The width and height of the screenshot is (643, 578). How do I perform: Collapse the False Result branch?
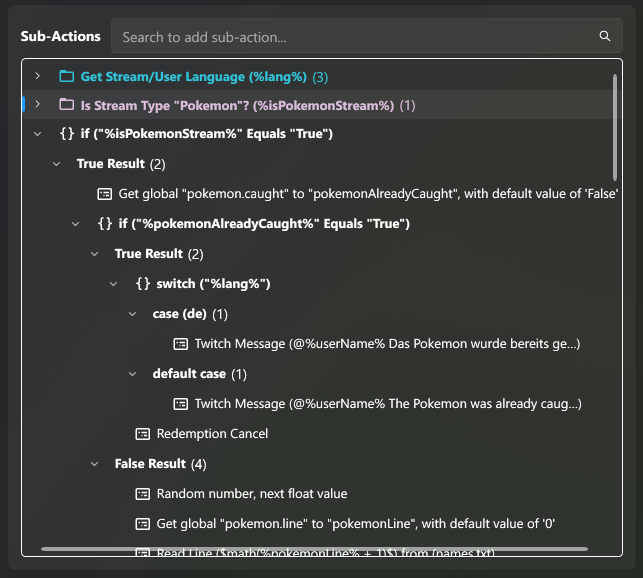95,464
